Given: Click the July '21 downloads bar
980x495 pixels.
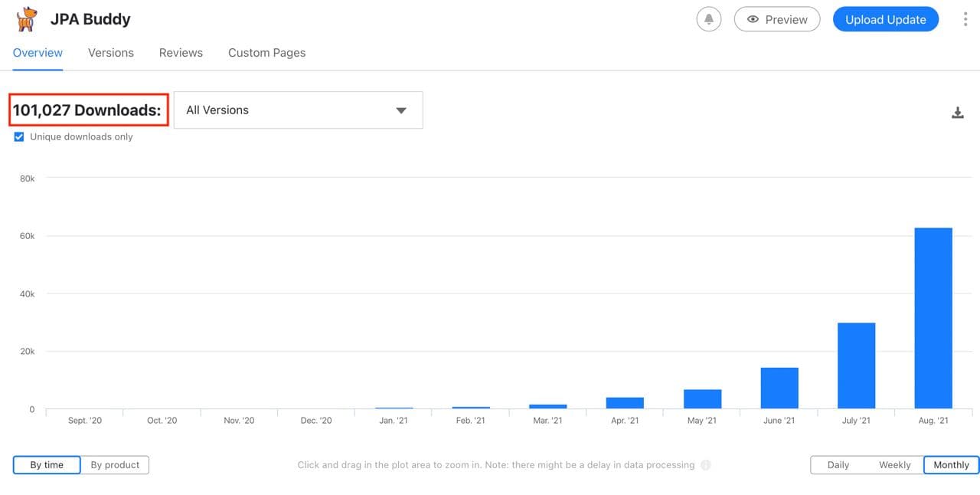Looking at the screenshot, I should click(x=856, y=366).
